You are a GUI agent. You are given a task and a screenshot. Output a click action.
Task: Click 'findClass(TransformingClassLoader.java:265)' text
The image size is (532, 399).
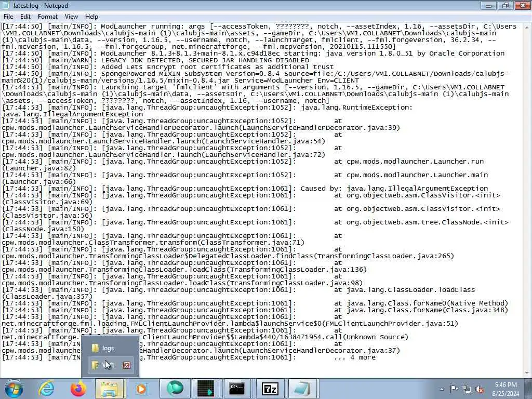(365, 256)
